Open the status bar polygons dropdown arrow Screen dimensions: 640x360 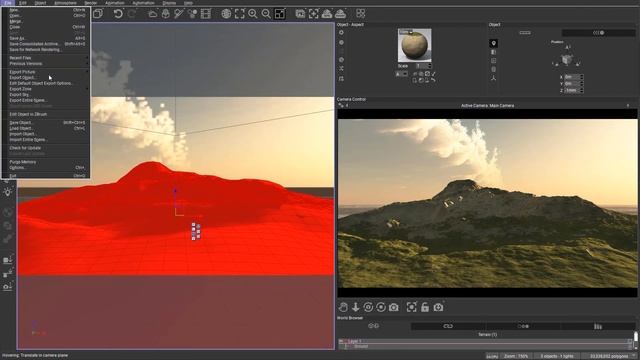[633, 356]
